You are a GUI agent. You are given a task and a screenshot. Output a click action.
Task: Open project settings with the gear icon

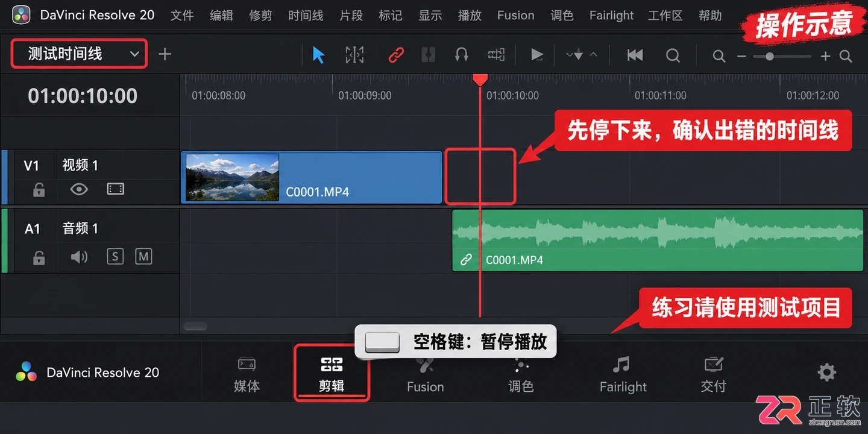[x=826, y=373]
